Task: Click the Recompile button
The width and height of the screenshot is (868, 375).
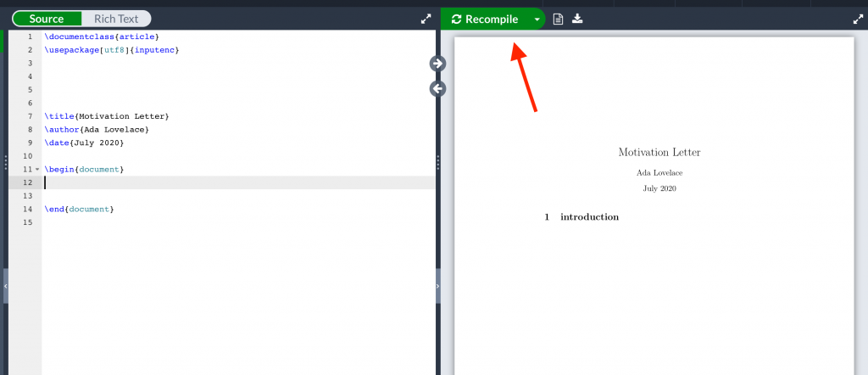Action: coord(486,20)
